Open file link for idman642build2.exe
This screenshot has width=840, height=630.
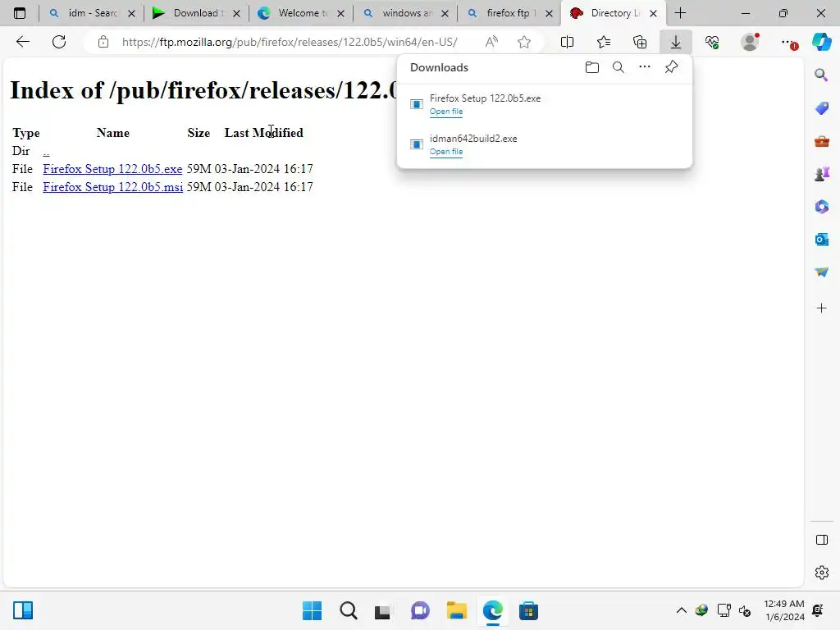coord(445,152)
